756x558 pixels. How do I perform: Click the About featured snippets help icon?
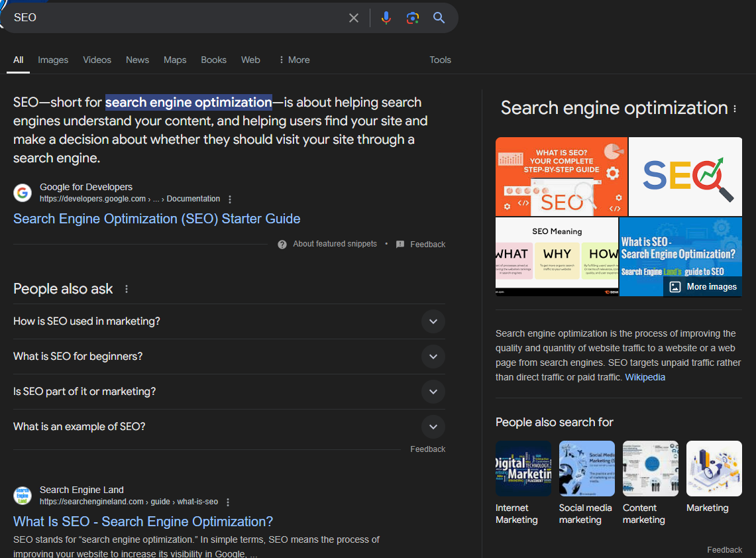(x=282, y=245)
